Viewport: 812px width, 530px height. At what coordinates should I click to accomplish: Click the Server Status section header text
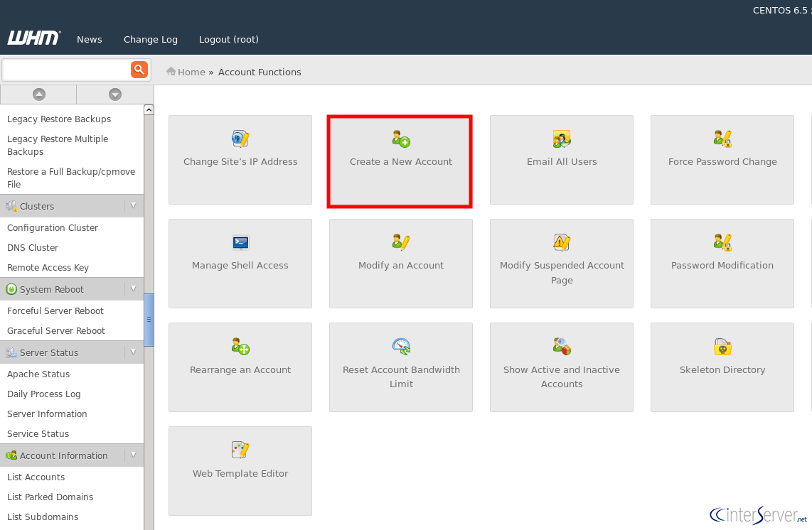tap(49, 352)
